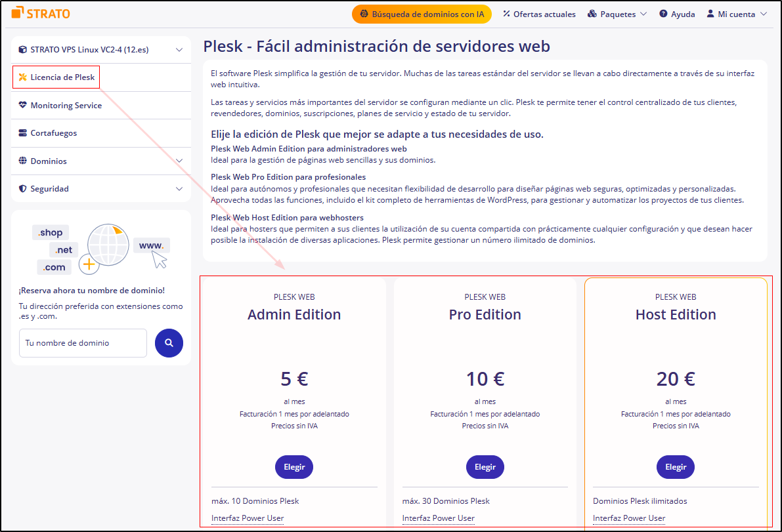Click 'Plesk Web Host Edition para webhosters'

click(x=288, y=218)
